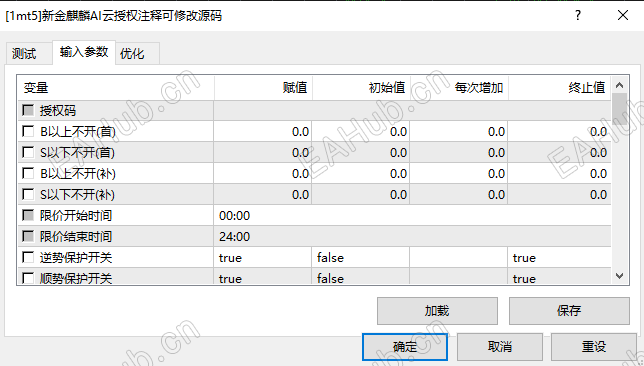Open 初始值 false value for 顺势保护开关
The height and width of the screenshot is (366, 644).
(x=361, y=277)
